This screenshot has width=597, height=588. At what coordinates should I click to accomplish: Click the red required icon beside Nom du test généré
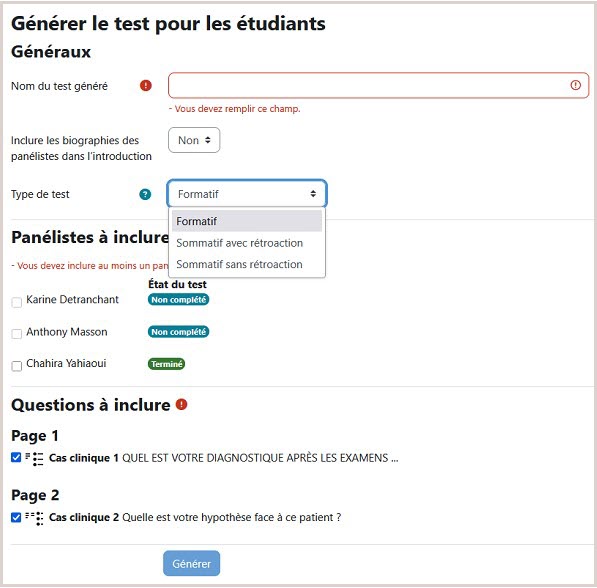[x=145, y=85]
